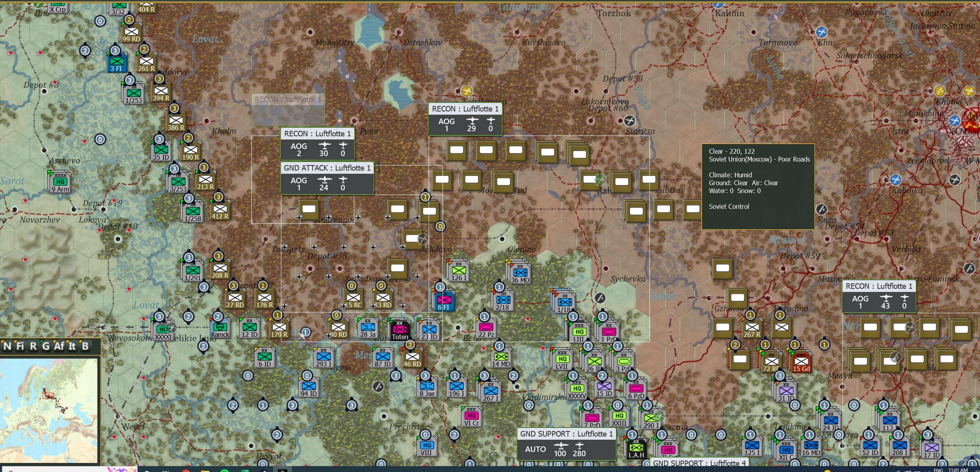Select the VI Cr HQ counter
The width and height of the screenshot is (980, 472).
[x=471, y=417]
